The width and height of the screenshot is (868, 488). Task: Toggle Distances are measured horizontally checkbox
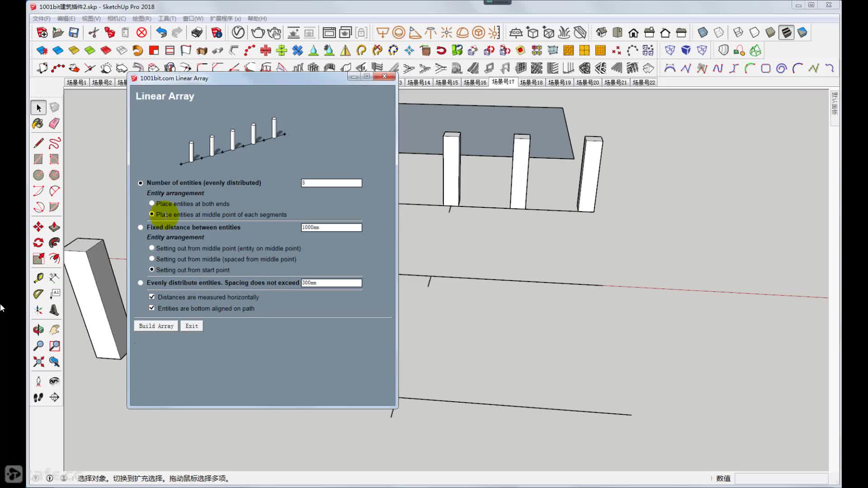click(x=152, y=297)
